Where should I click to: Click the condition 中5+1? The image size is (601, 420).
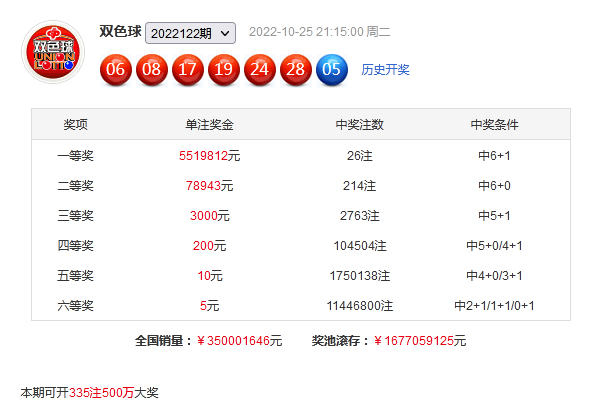click(x=494, y=216)
